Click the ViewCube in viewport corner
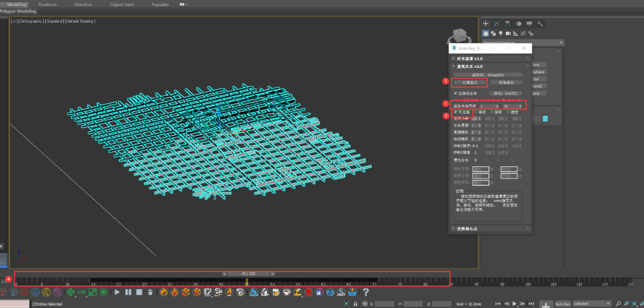The image size is (644, 308). 460,35
